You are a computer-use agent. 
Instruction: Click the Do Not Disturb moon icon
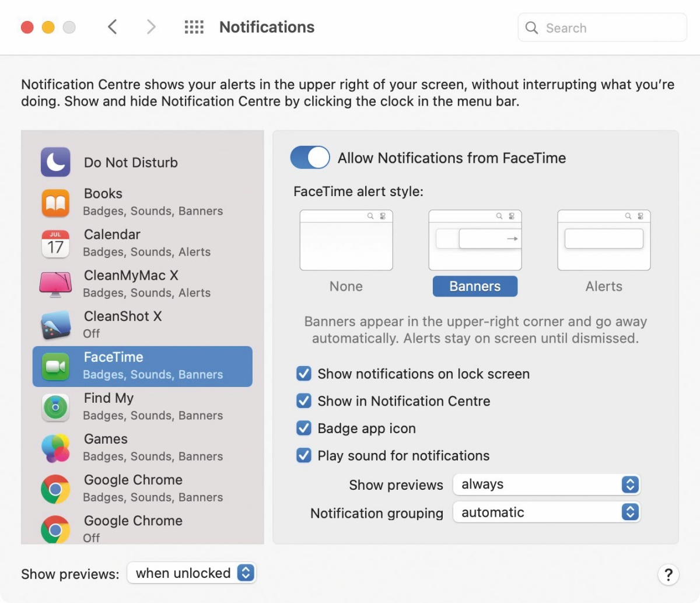55,162
